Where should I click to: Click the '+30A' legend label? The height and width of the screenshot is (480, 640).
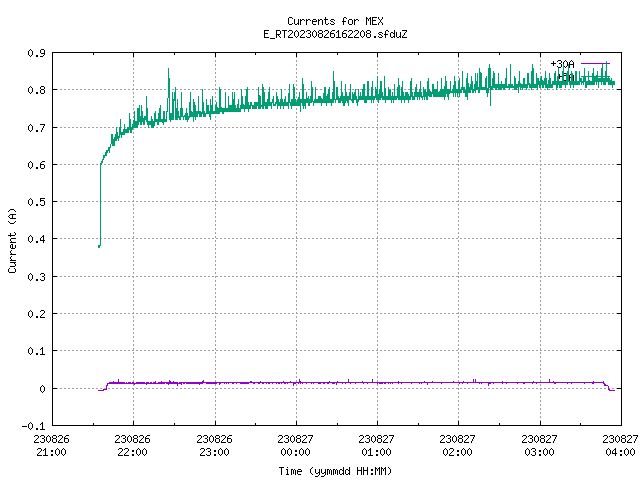click(562, 64)
